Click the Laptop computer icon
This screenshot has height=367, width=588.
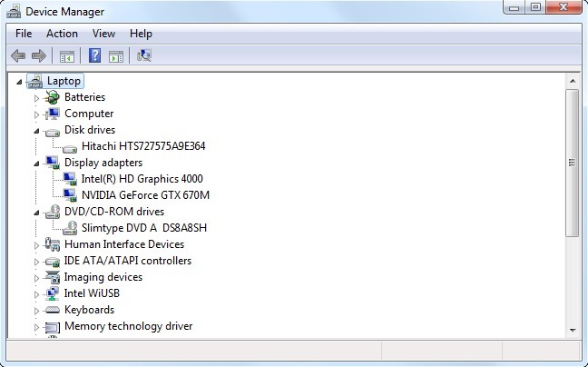pos(34,81)
